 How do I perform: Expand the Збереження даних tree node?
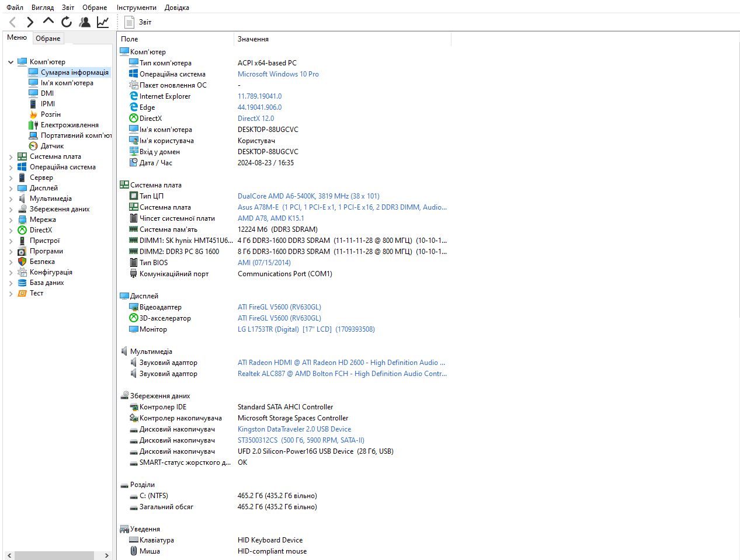point(11,209)
